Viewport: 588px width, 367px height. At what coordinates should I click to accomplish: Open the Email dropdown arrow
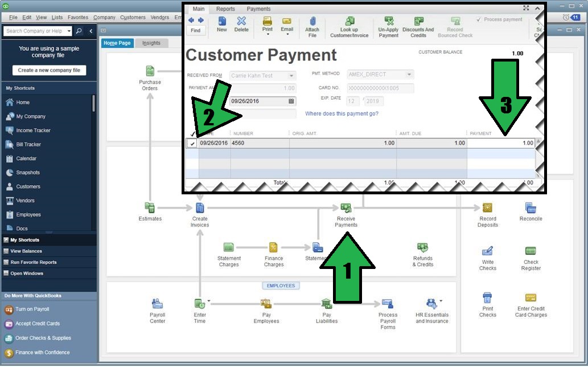[x=287, y=35]
